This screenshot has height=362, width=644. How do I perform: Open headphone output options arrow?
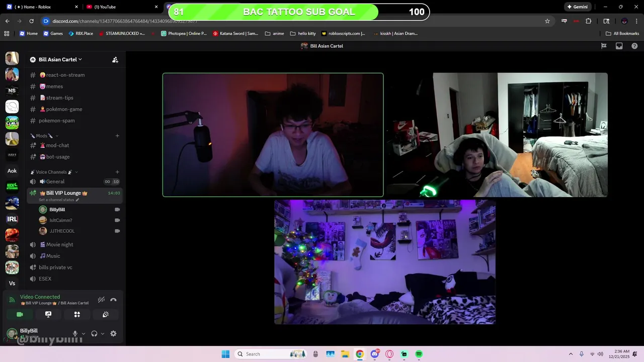click(x=103, y=333)
